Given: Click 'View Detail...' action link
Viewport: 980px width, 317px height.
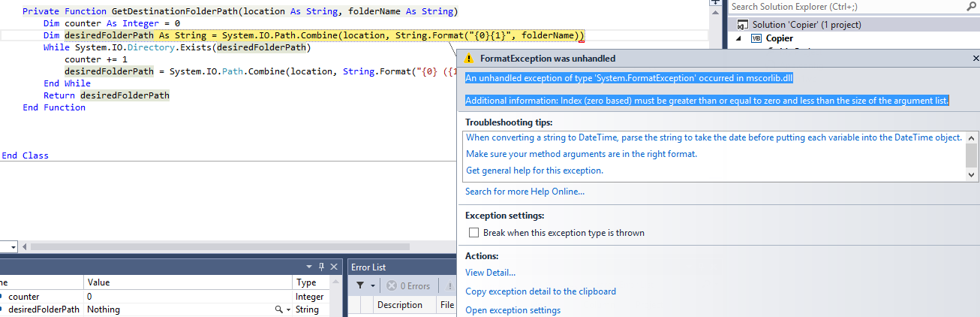Looking at the screenshot, I should click(490, 273).
